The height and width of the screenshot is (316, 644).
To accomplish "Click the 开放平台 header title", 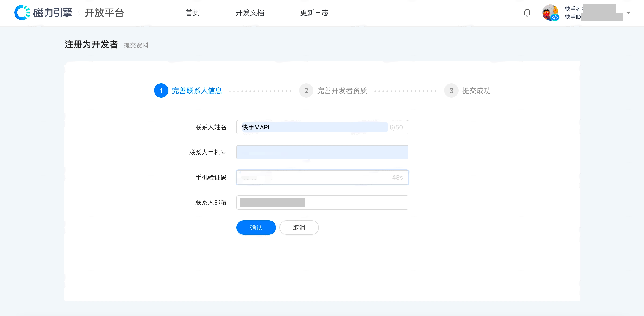I will point(104,13).
